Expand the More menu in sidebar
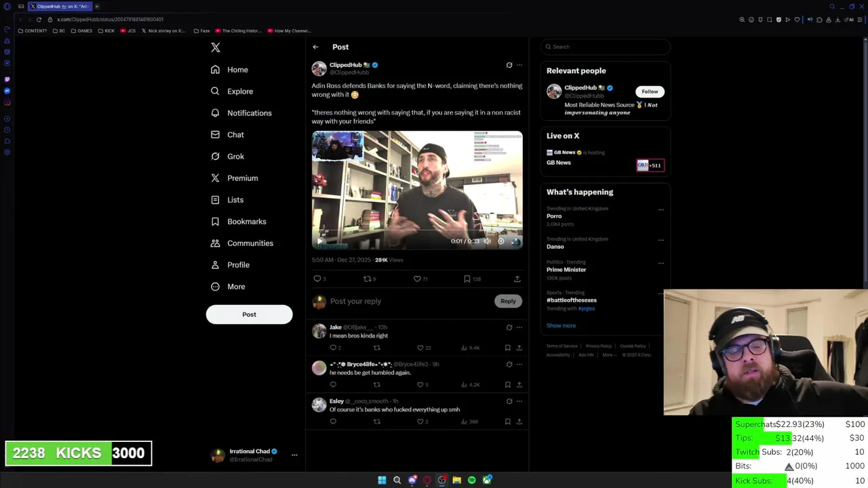 coord(228,287)
